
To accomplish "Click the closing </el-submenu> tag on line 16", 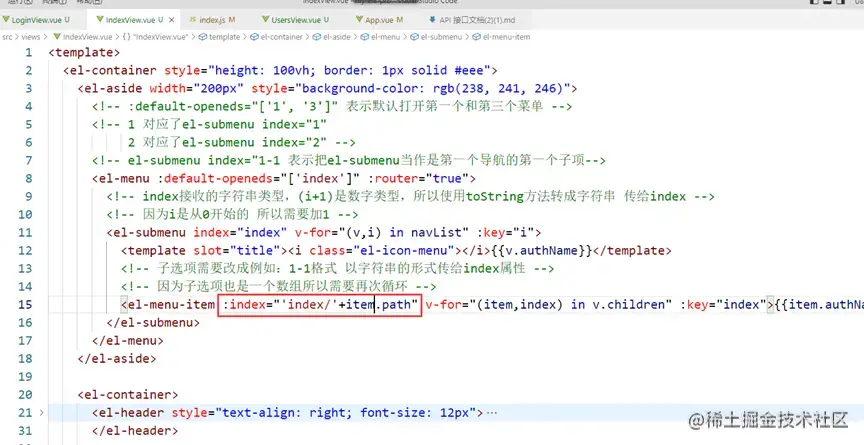I will 153,323.
